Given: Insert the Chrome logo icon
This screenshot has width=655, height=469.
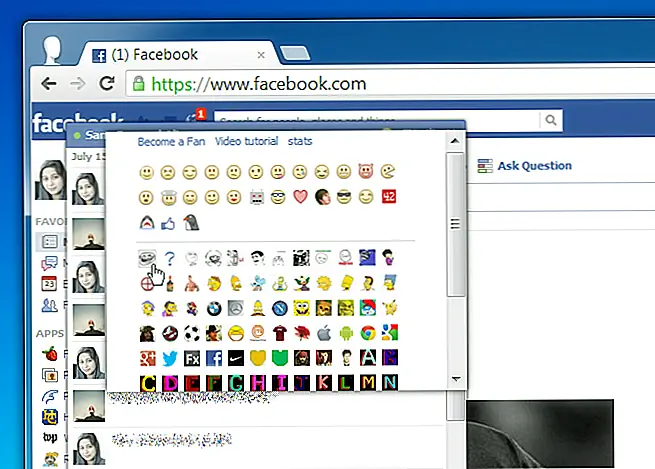Looking at the screenshot, I should click(367, 333).
